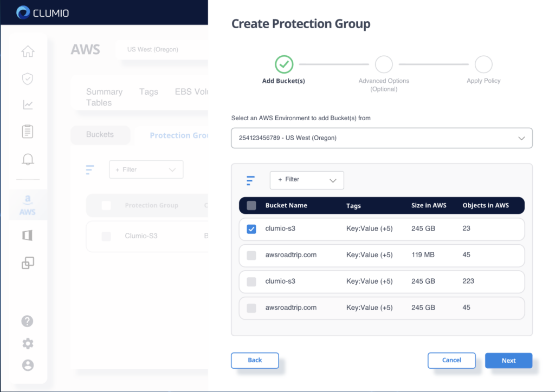Screen dimensions: 555x392
Task: Click the sort icon in background AWS page
Action: tap(90, 169)
